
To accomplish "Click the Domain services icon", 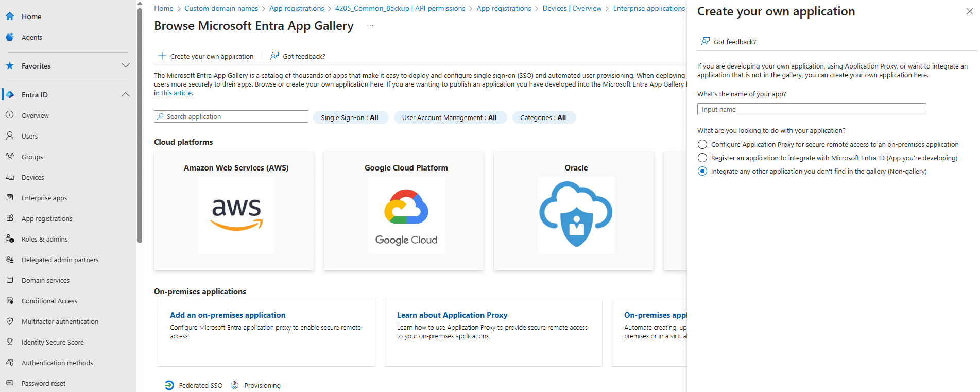I will 10,280.
